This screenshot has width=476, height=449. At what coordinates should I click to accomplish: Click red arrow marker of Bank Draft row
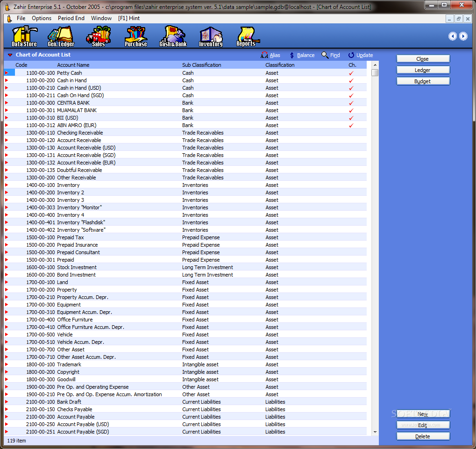click(7, 402)
